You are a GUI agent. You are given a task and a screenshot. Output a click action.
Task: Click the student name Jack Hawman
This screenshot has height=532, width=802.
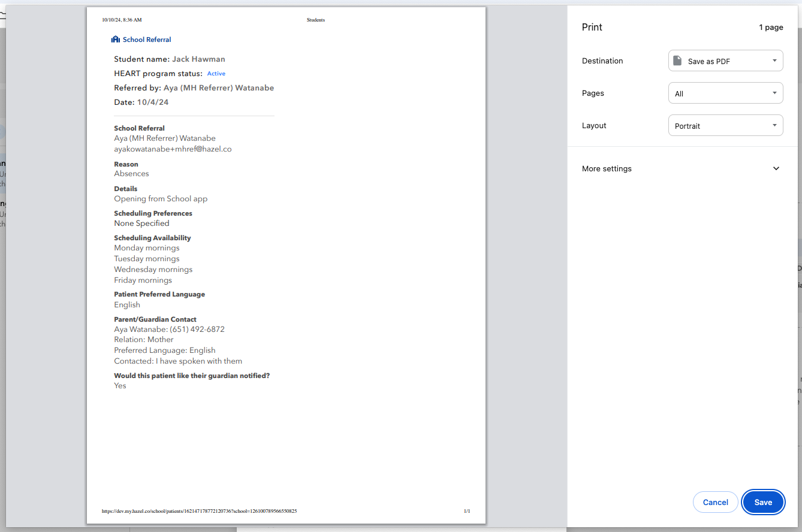pos(198,59)
